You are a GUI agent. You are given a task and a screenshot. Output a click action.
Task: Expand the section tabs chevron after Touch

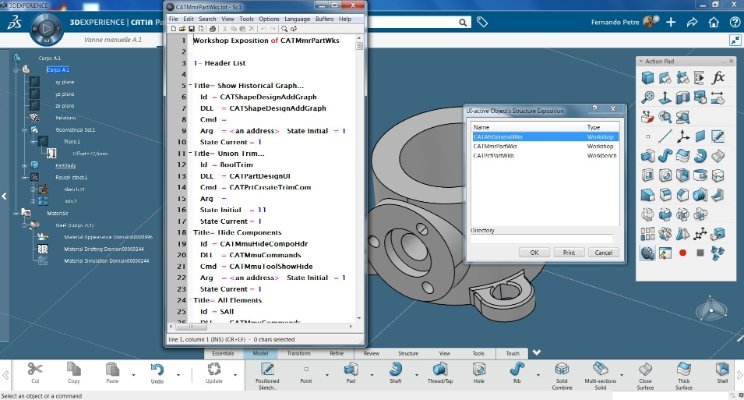(537, 353)
